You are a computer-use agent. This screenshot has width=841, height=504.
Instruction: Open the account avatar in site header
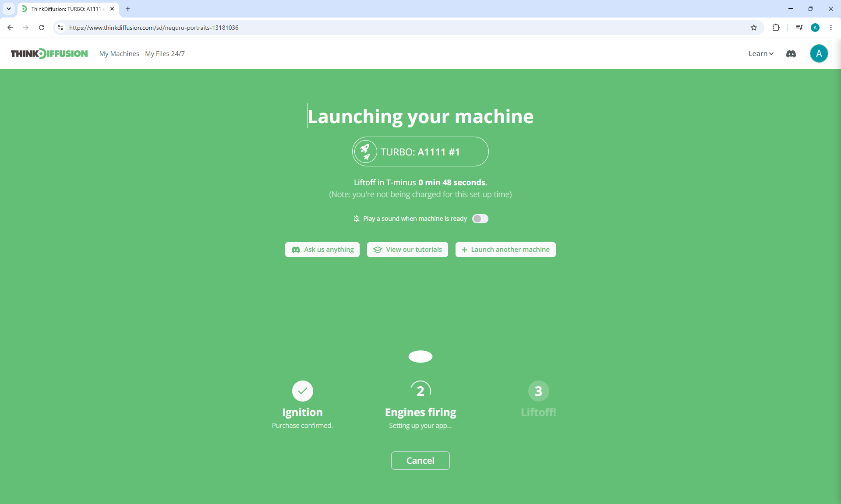[x=819, y=53]
